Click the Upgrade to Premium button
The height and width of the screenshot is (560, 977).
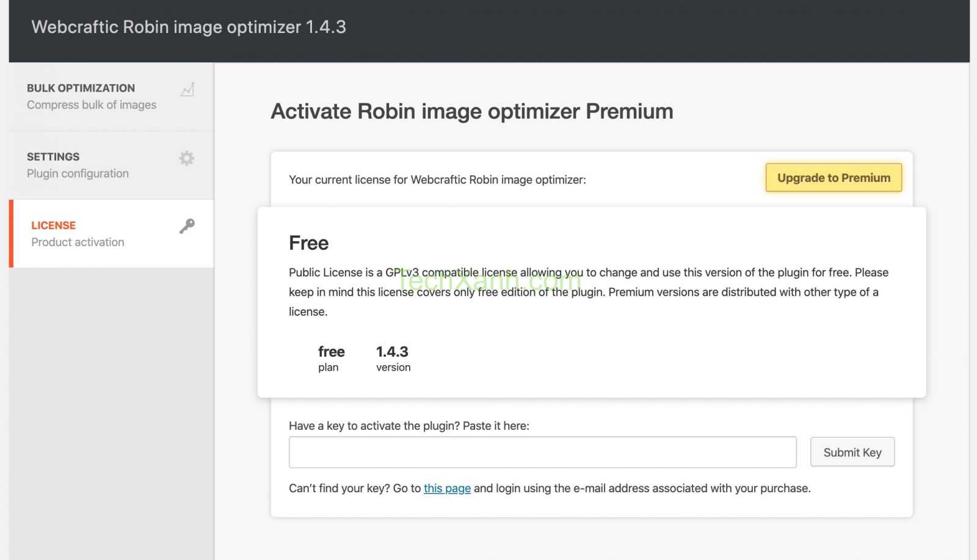point(834,178)
